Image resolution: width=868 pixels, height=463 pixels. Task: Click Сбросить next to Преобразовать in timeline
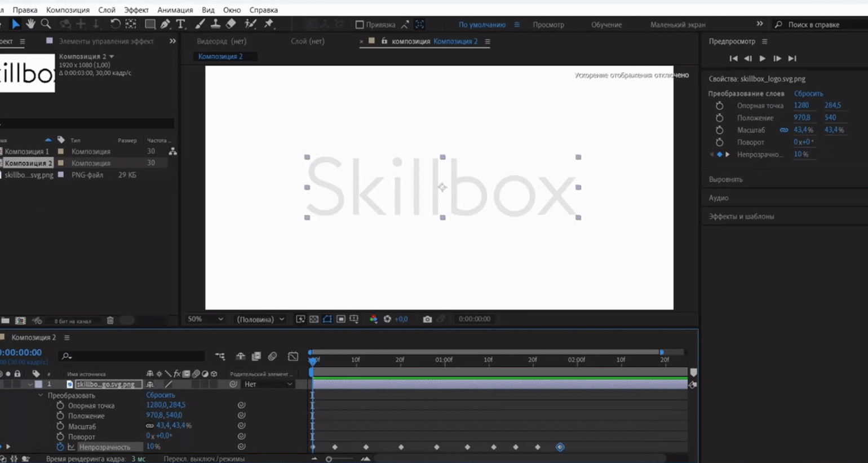(161, 395)
